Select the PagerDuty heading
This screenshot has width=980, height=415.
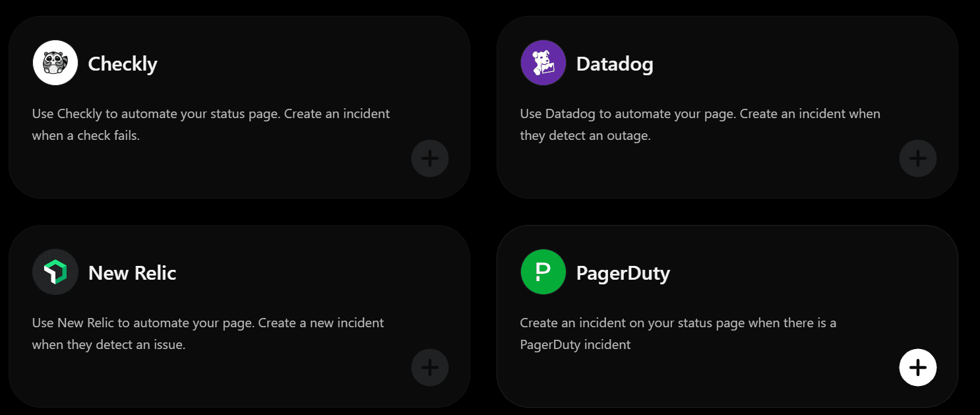(623, 273)
